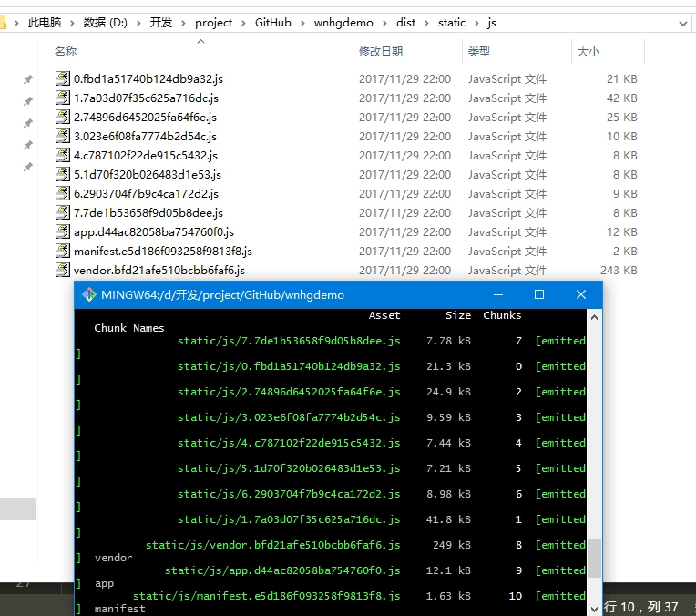Expand chevron after wnhgdemo in address bar
696x616 pixels.
pos(384,23)
